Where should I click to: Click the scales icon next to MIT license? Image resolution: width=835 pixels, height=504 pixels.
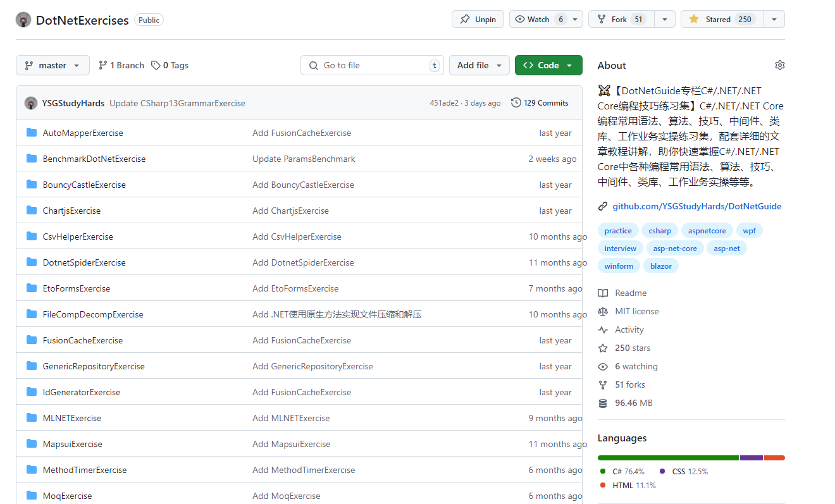click(x=603, y=311)
